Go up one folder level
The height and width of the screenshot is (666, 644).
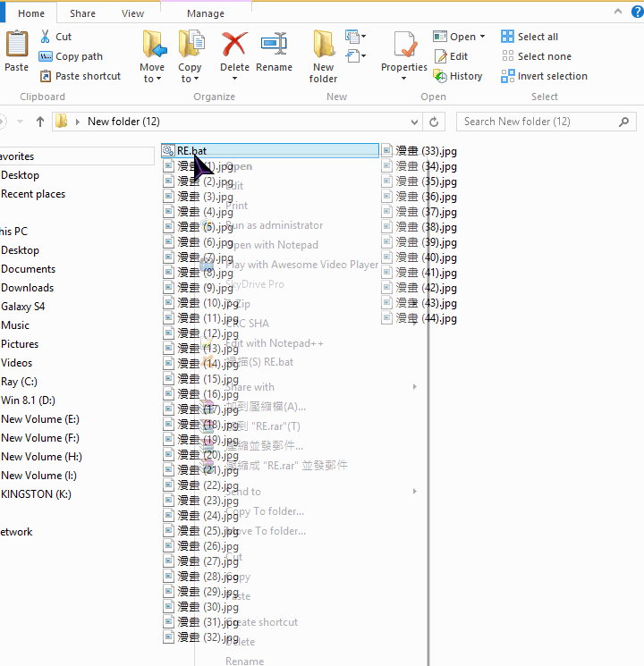coord(40,122)
